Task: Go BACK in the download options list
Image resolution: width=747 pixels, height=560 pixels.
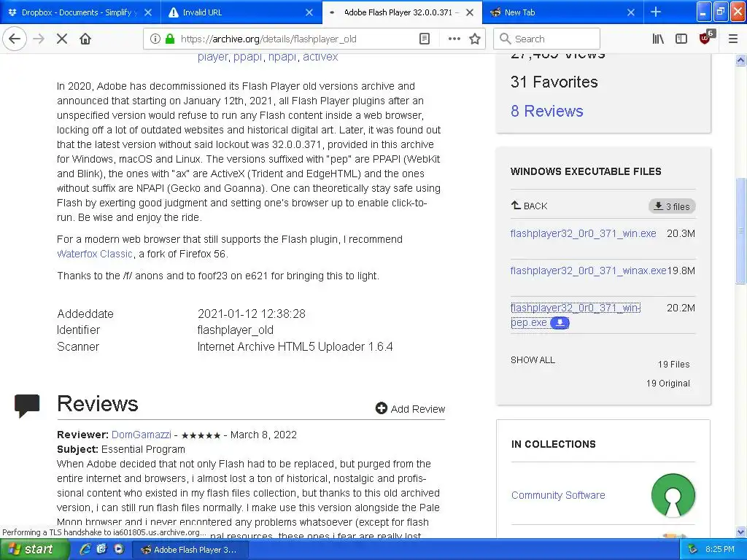Action: tap(530, 206)
